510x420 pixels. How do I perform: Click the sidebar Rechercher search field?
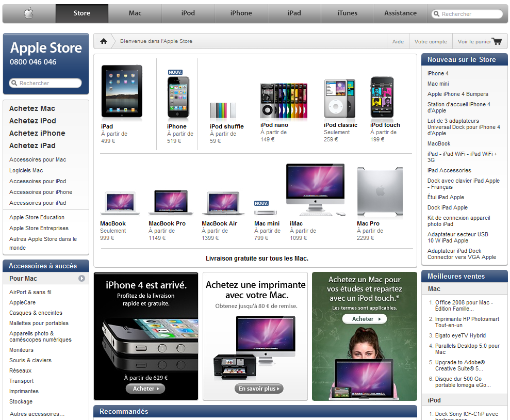(x=45, y=83)
